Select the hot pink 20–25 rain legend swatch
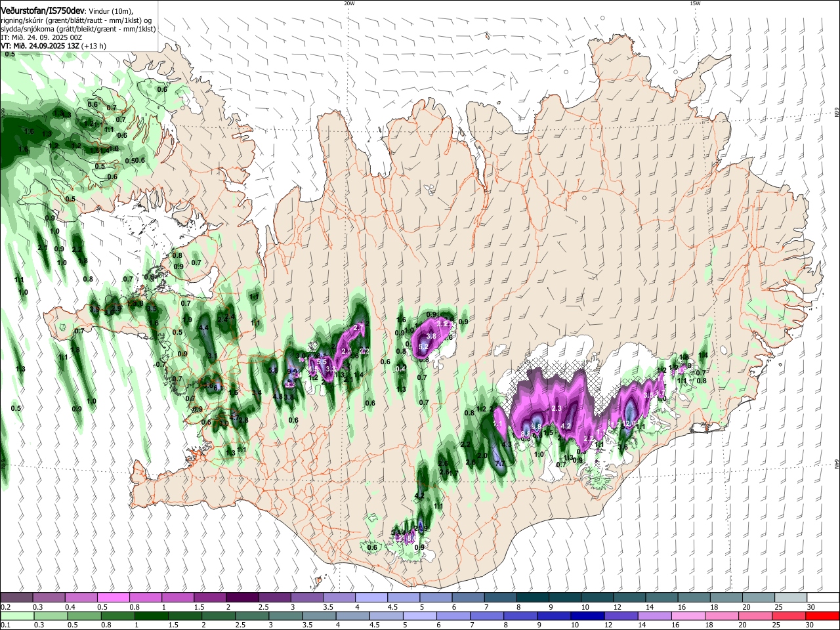840x630 pixels. tap(755, 616)
